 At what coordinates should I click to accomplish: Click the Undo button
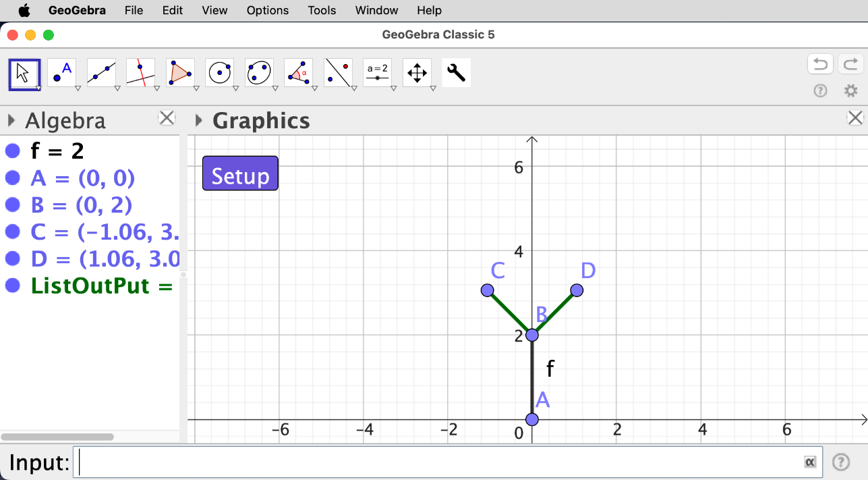tap(820, 64)
